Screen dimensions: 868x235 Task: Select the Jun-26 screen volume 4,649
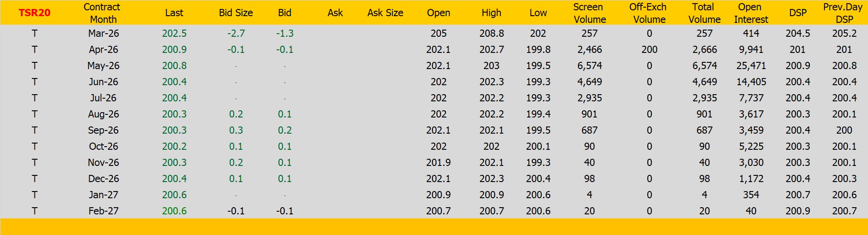[589, 82]
